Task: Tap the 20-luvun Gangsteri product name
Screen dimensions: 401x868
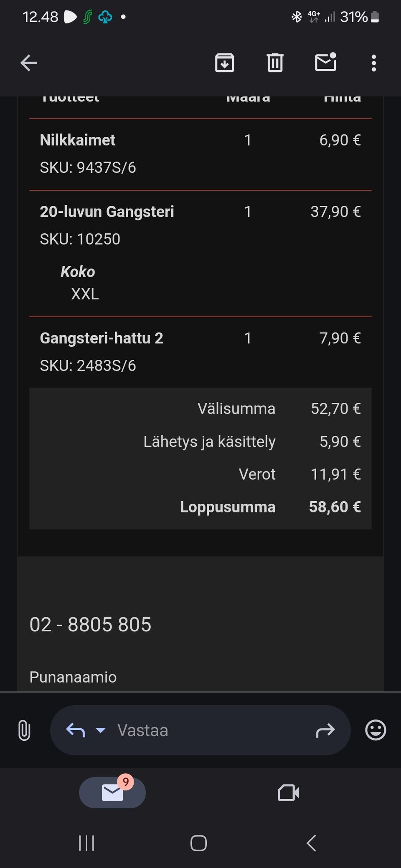Action: 107,212
